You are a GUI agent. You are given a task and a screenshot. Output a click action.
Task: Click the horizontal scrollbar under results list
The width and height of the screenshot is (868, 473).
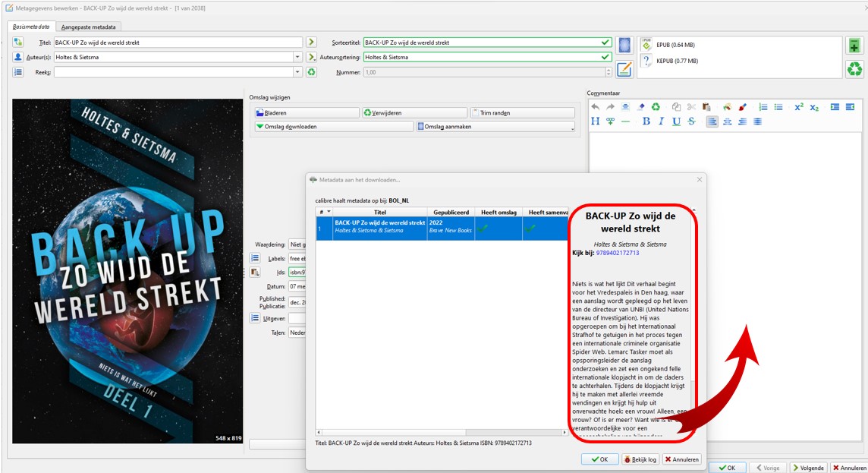pyautogui.click(x=442, y=433)
